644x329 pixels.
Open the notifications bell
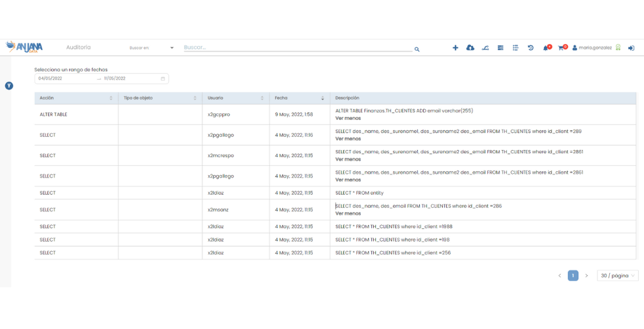click(x=546, y=48)
